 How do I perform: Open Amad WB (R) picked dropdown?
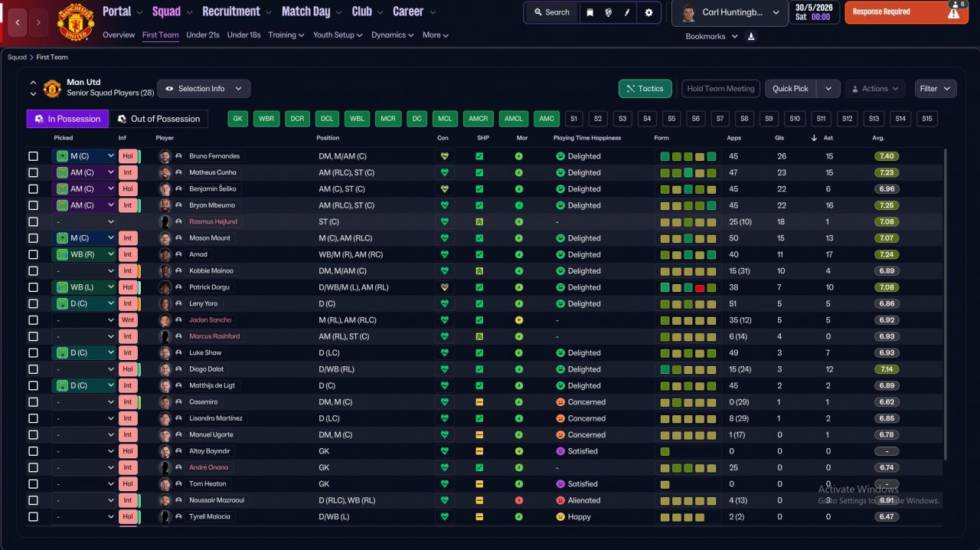(x=83, y=254)
